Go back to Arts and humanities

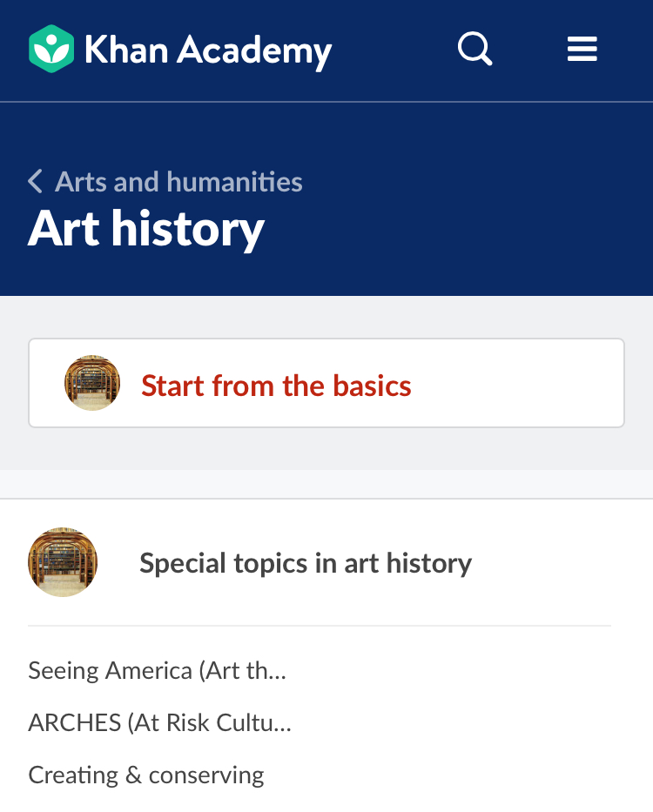coord(178,182)
